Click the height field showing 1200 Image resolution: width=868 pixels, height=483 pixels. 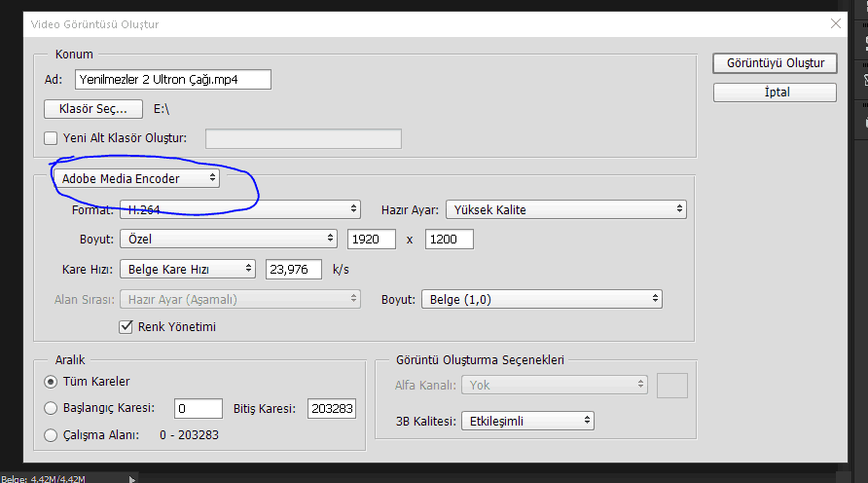449,240
